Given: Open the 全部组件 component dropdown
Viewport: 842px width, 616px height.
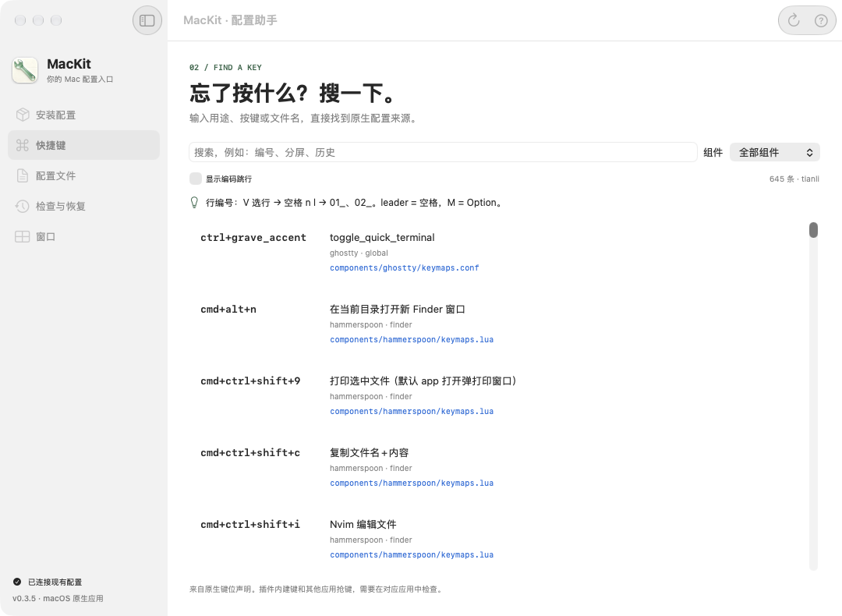Looking at the screenshot, I should coord(774,153).
